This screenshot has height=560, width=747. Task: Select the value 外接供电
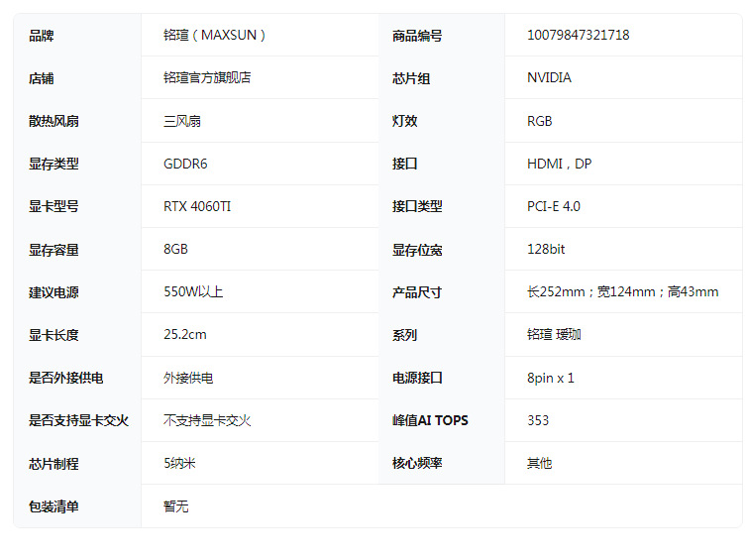point(188,378)
